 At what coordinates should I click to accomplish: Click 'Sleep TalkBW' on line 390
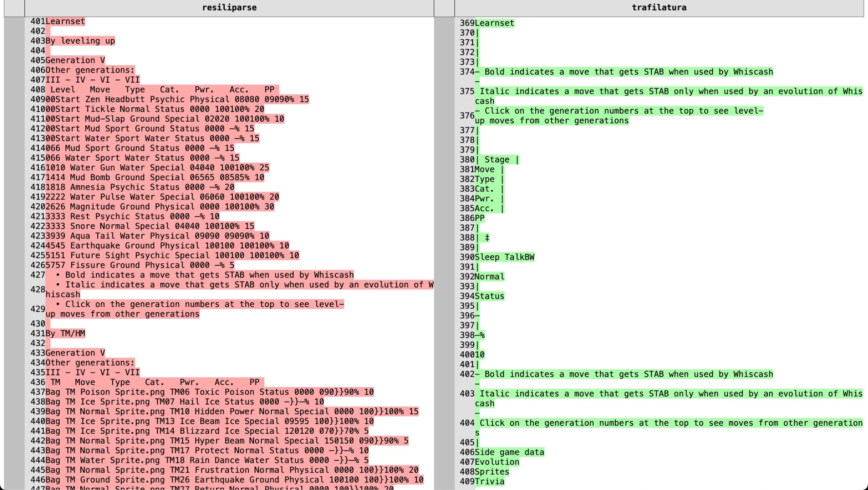click(504, 257)
